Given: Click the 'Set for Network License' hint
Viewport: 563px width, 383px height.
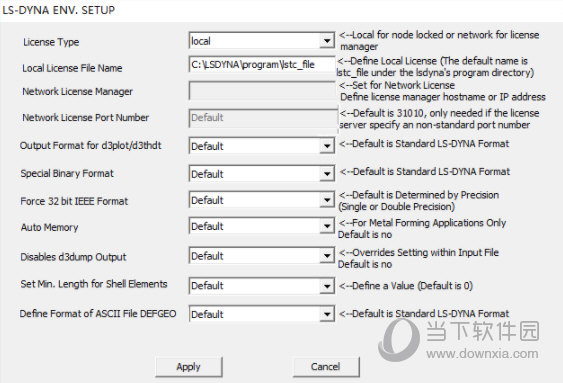Looking at the screenshot, I should click(x=397, y=85).
